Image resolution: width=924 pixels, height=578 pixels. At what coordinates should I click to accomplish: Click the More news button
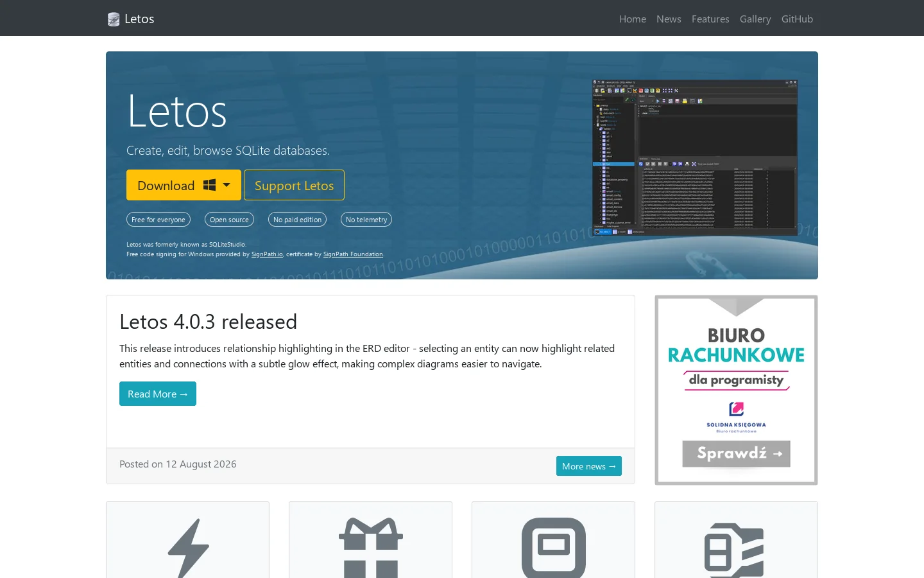coord(589,466)
